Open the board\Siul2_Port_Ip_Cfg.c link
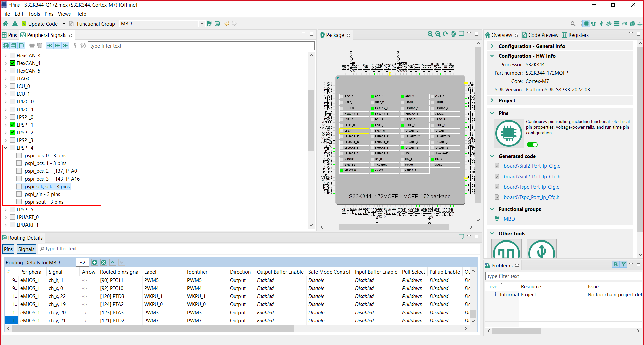Viewport: 644px width, 345px height. (x=532, y=166)
